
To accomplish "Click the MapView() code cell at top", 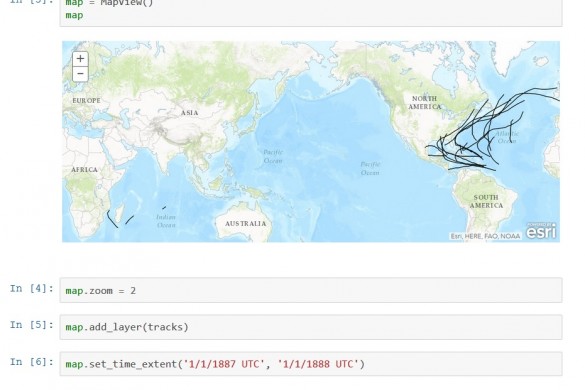I will tap(311, 12).
